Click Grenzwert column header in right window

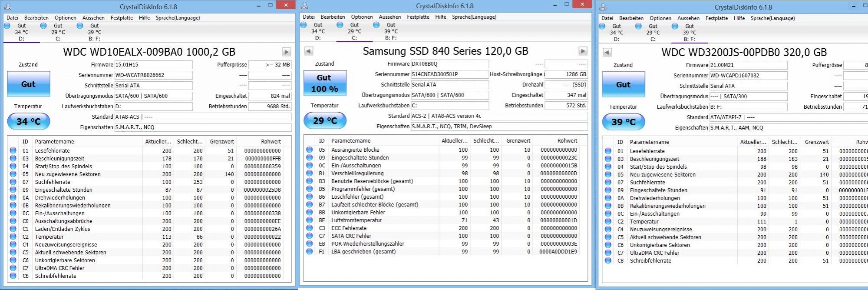click(817, 142)
